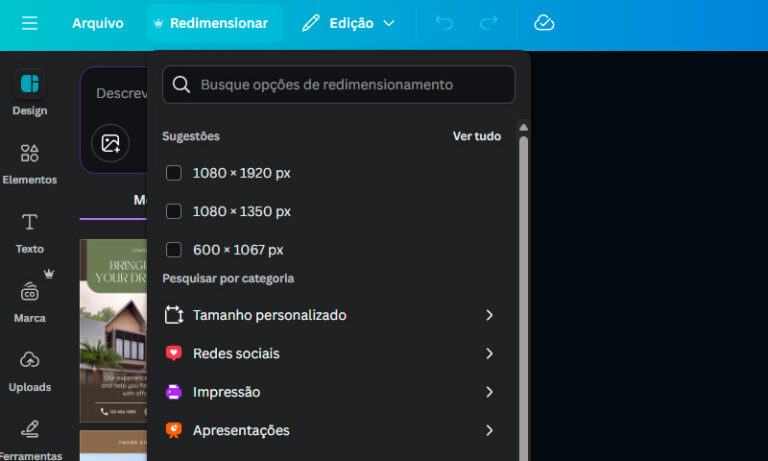Undo the last action

point(444,23)
